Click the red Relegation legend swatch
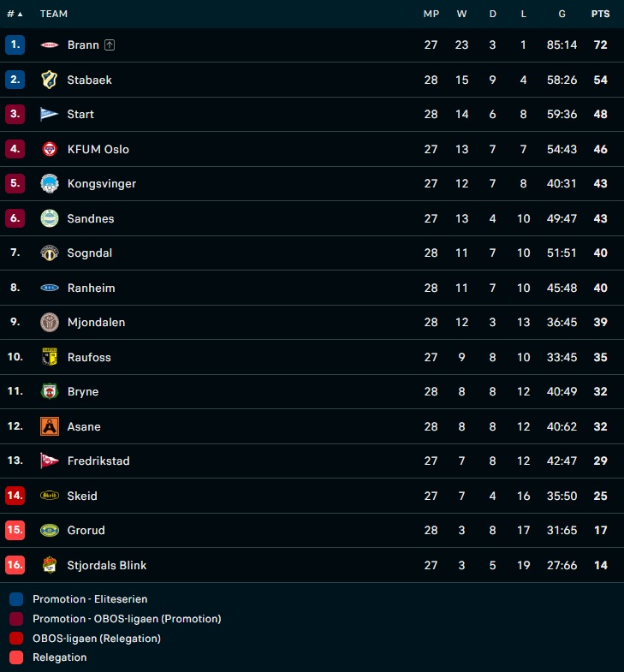 (16, 657)
